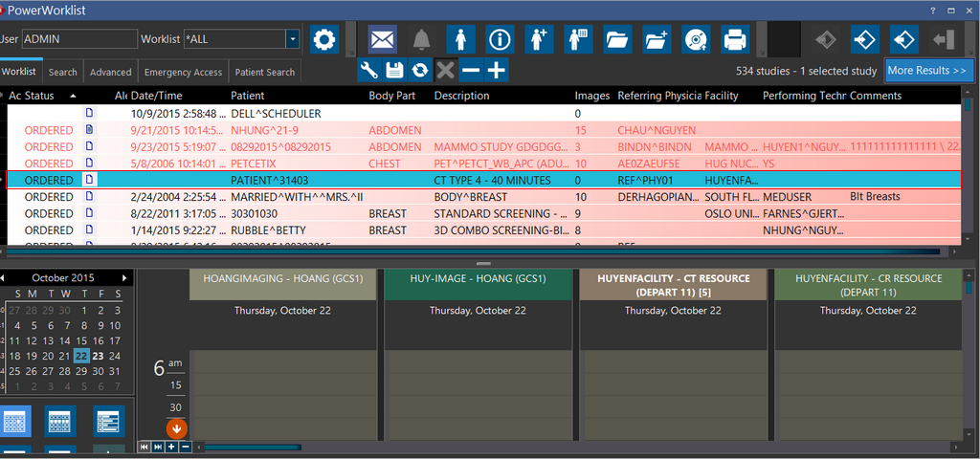
Task: Select October 23 in the calendar
Action: click(99, 356)
